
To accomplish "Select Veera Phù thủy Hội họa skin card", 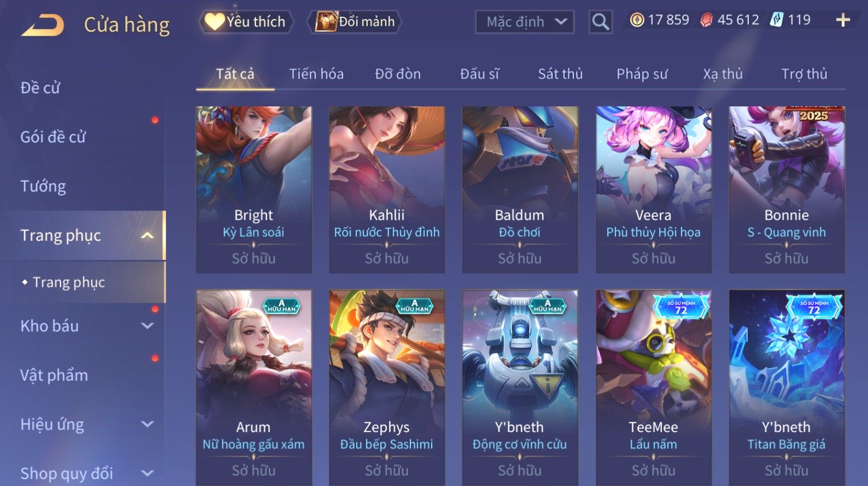I will coord(653,189).
